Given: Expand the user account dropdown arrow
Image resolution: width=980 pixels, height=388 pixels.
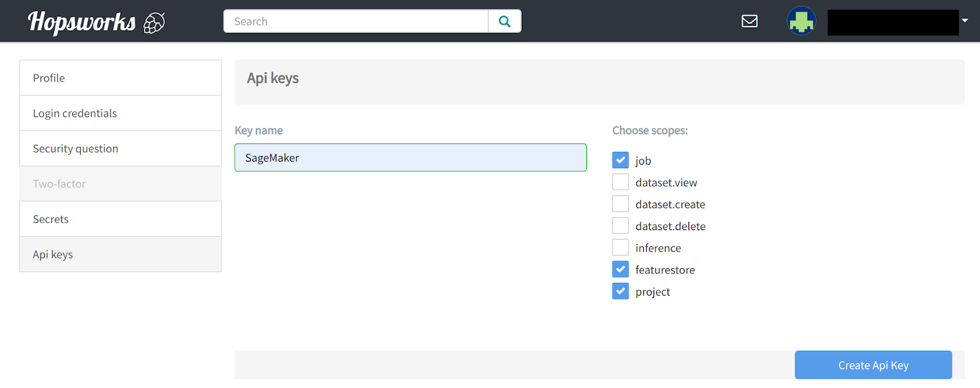Looking at the screenshot, I should coord(965,21).
